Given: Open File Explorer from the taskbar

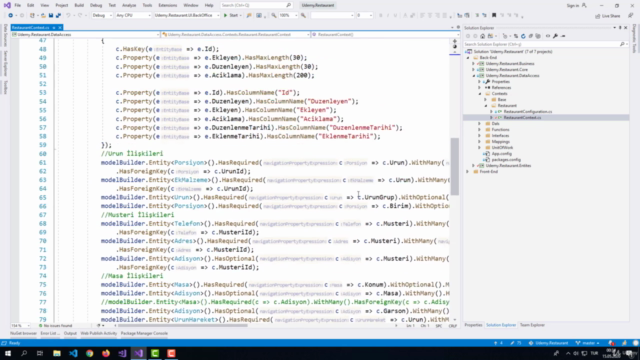Looking at the screenshot, I should click(x=57, y=353).
